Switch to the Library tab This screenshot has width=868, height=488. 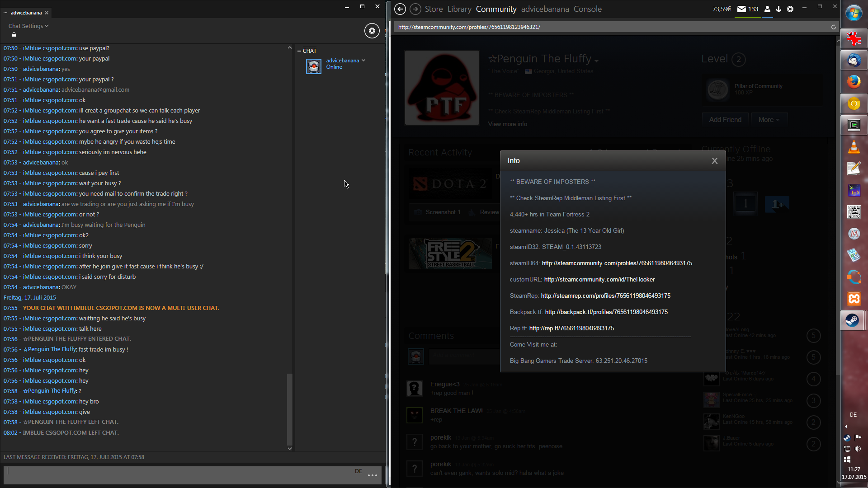[x=459, y=9]
